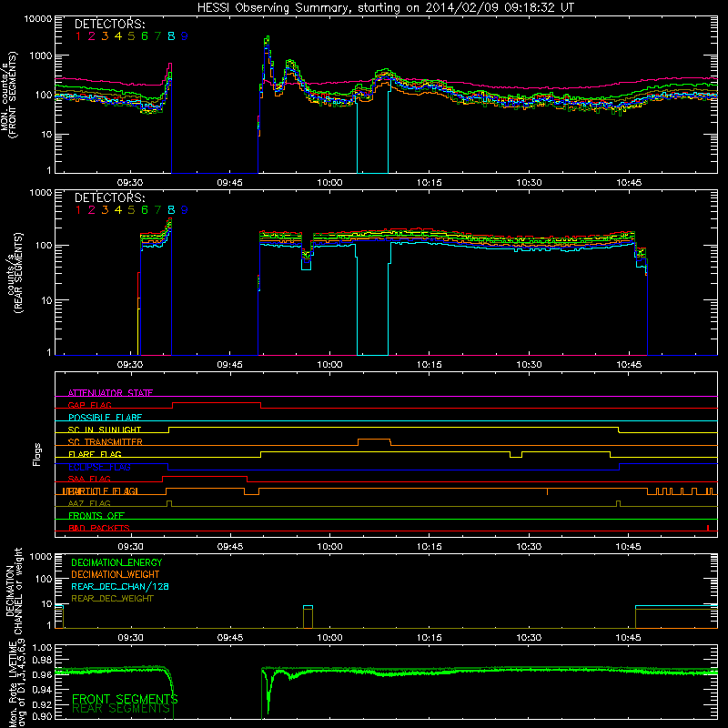Click detector 9 label in rear segments legend
The height and width of the screenshot is (728, 728).
tap(185, 210)
